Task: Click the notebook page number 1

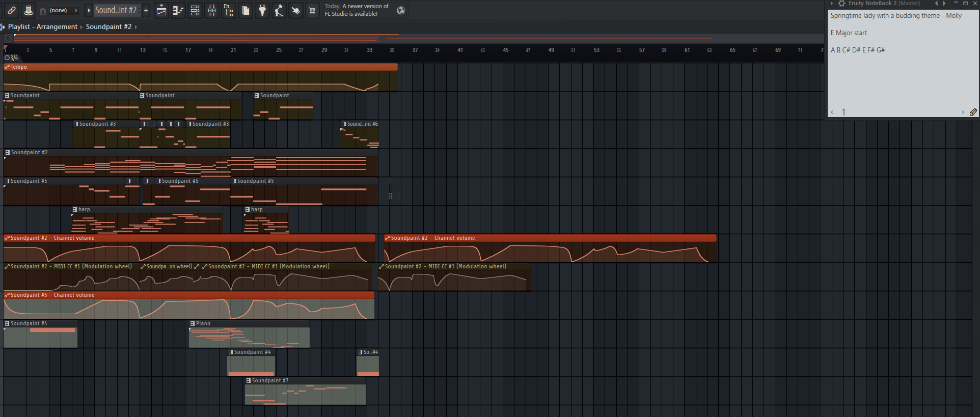Action: (x=843, y=112)
